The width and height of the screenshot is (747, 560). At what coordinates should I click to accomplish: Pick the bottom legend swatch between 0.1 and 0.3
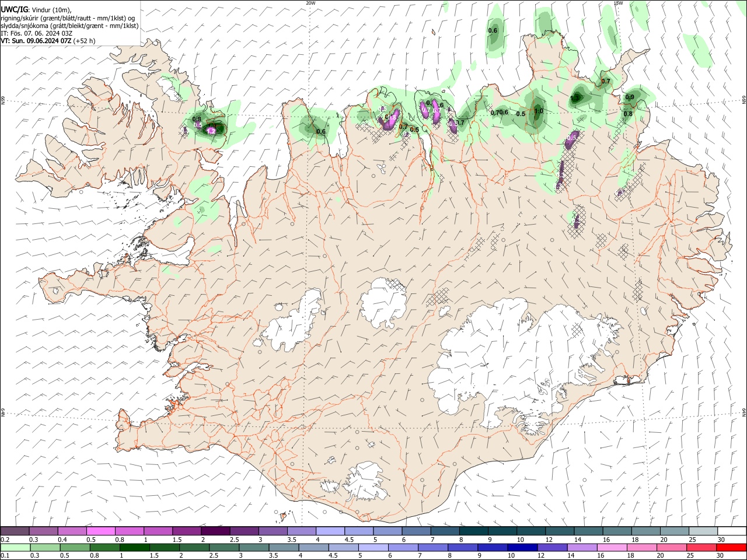(15, 547)
